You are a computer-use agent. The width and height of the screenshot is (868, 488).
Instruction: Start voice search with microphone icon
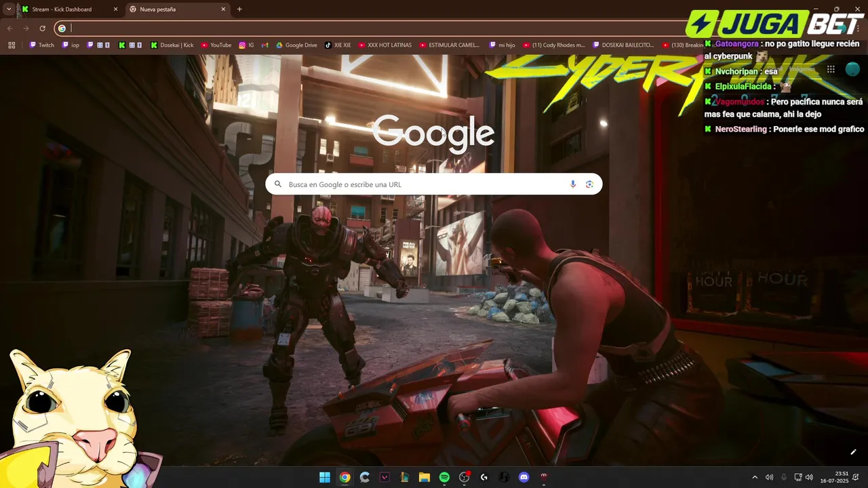(x=573, y=184)
